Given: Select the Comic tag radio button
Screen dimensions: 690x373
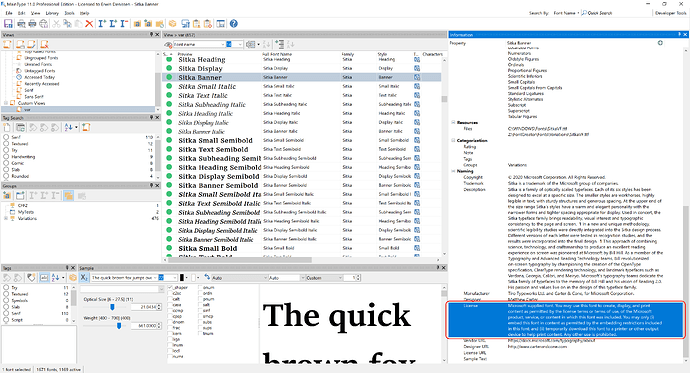Looking at the screenshot, I should (6, 163).
